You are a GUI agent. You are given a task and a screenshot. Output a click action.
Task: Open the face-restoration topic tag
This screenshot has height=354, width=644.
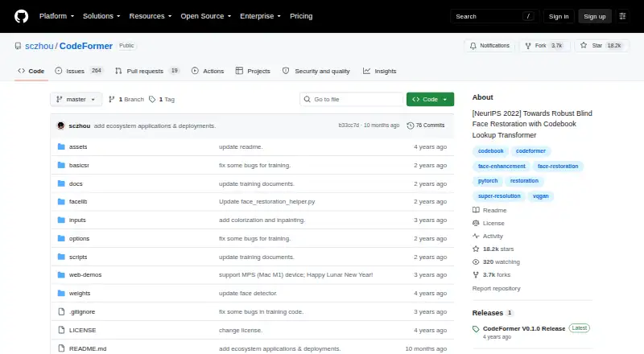coord(558,167)
